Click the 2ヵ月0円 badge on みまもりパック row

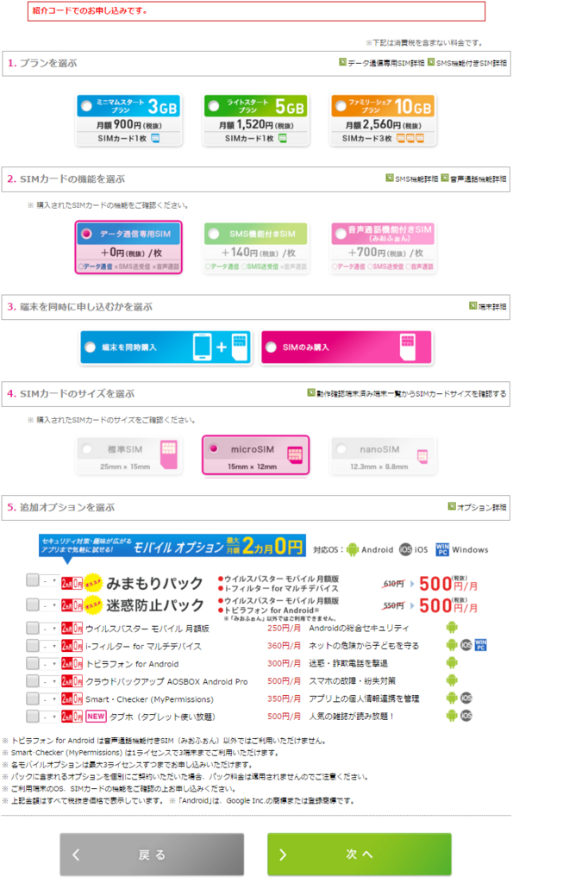point(72,583)
